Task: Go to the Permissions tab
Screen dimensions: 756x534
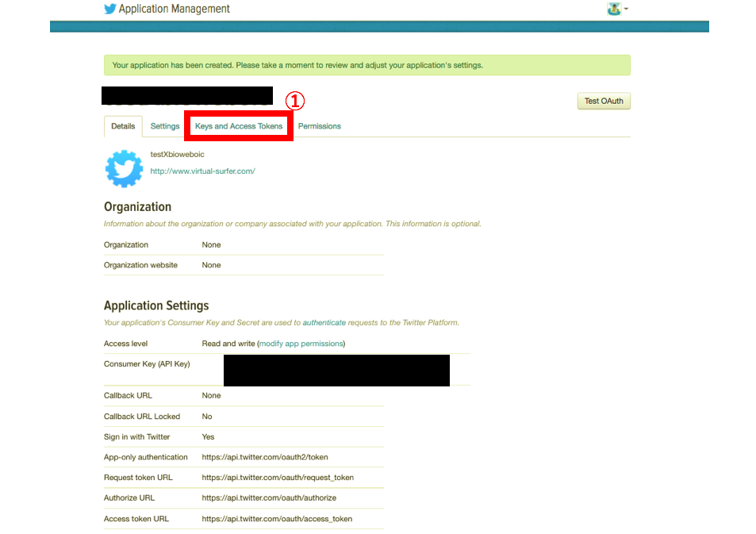Action: coord(319,126)
